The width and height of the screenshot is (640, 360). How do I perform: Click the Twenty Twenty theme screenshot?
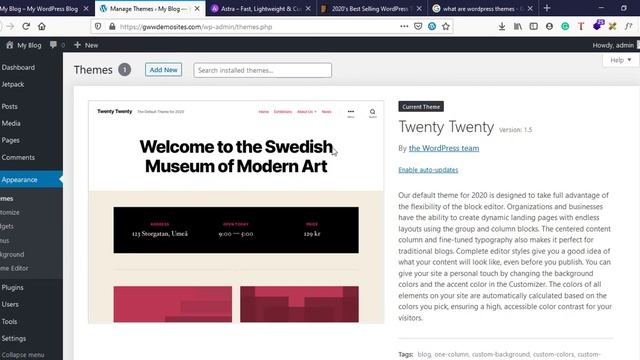236,212
